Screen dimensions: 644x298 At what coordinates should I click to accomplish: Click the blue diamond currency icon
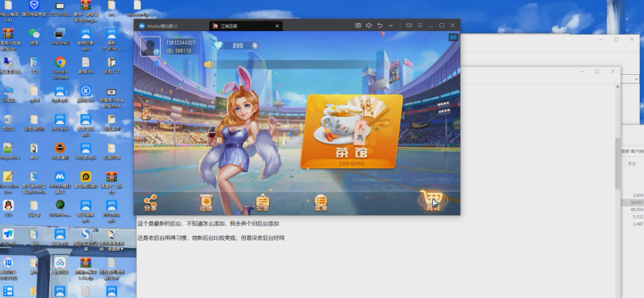[218, 45]
